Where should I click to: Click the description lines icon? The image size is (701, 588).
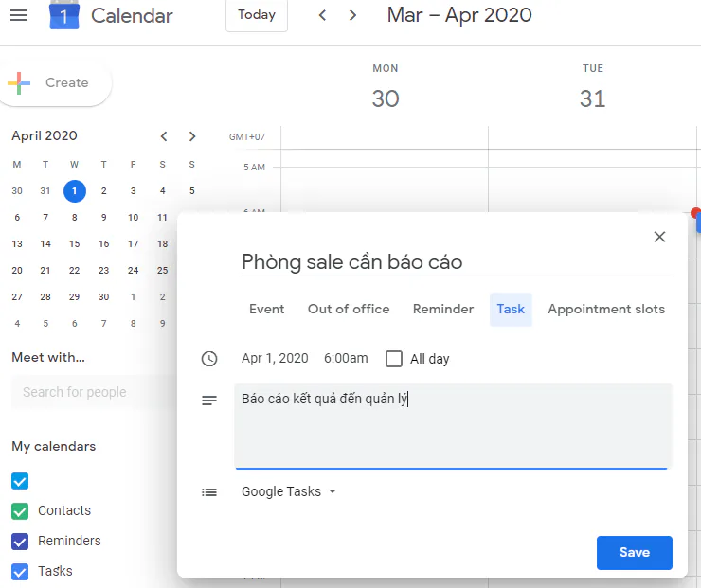click(x=209, y=401)
